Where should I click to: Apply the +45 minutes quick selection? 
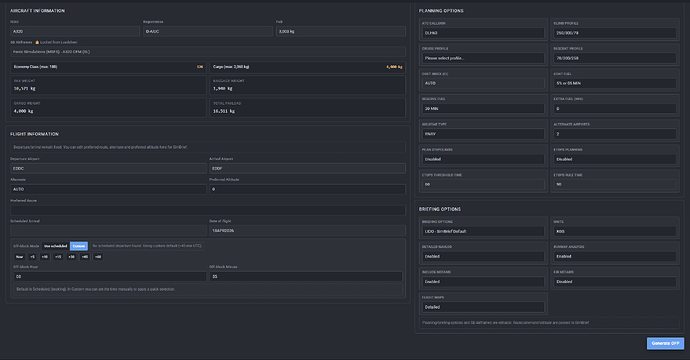84,257
